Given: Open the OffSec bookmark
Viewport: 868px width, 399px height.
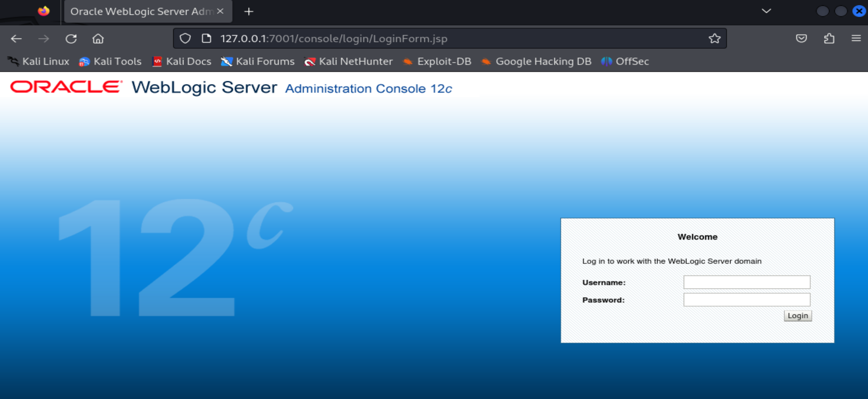Looking at the screenshot, I should [x=625, y=61].
